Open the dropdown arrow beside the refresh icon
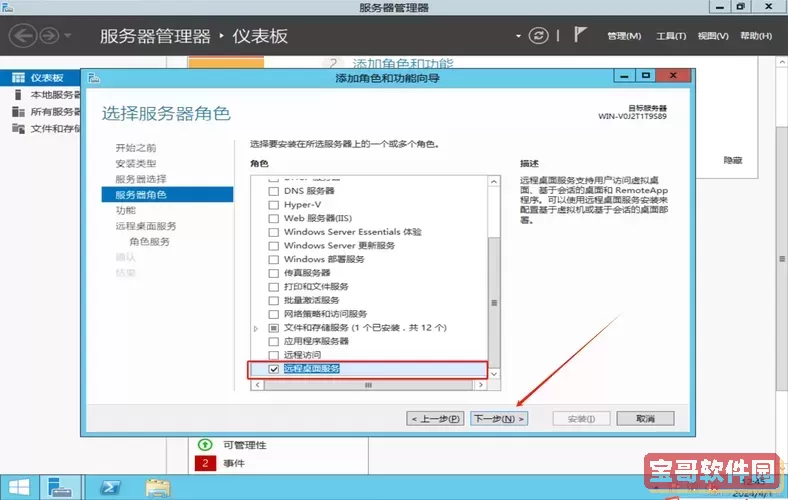 pos(519,36)
